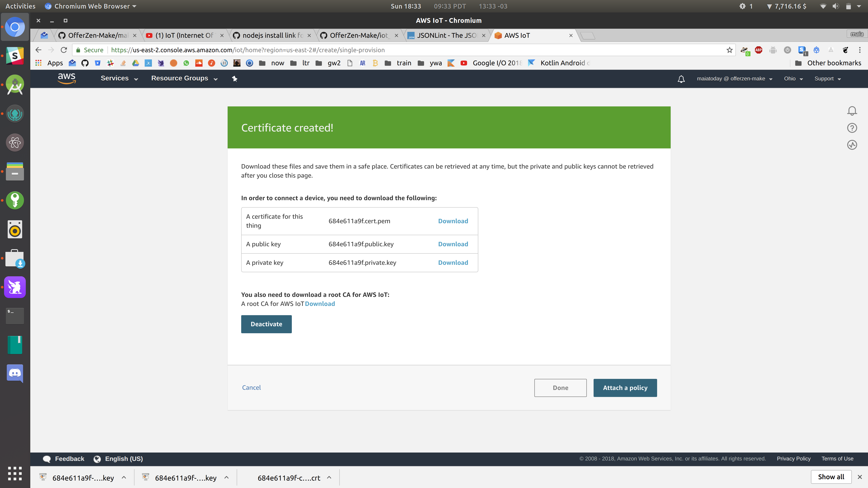
Task: Expand options for first downloaded .key file
Action: (x=124, y=478)
